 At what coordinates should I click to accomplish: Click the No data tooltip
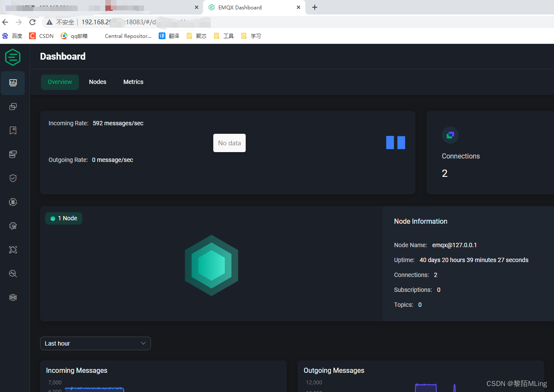229,143
